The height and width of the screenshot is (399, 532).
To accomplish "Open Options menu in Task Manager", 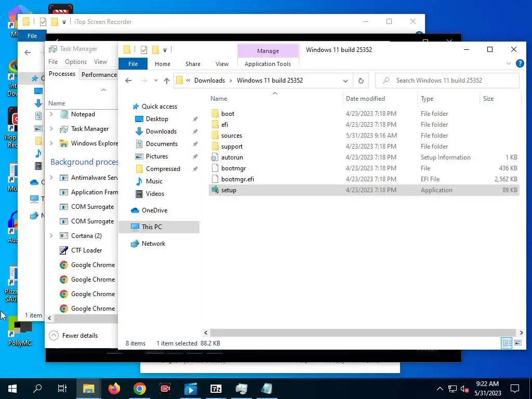I will [x=76, y=62].
